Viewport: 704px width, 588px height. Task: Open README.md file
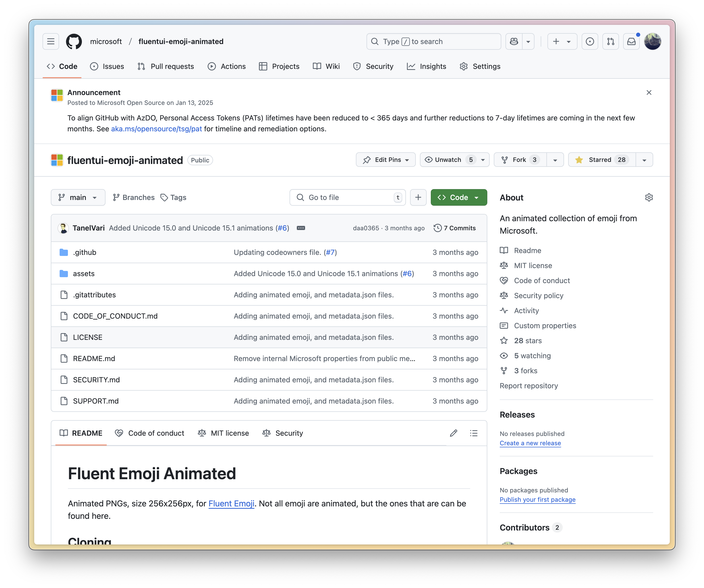[94, 359]
